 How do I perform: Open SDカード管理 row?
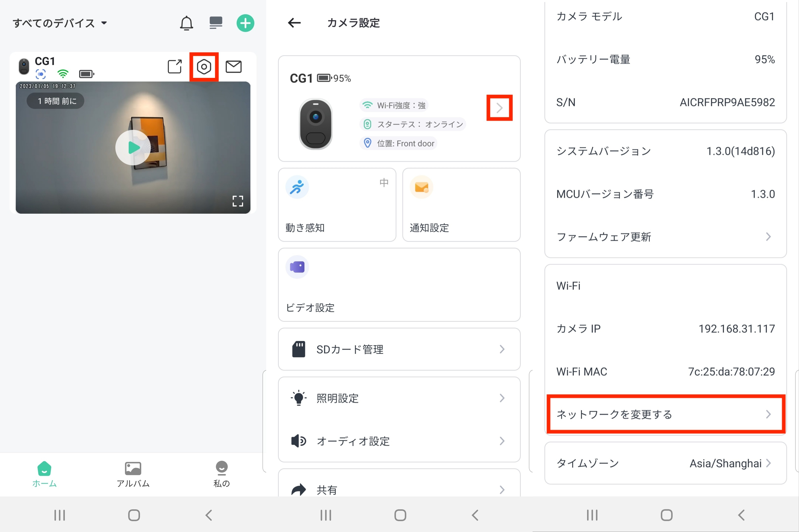(x=399, y=349)
